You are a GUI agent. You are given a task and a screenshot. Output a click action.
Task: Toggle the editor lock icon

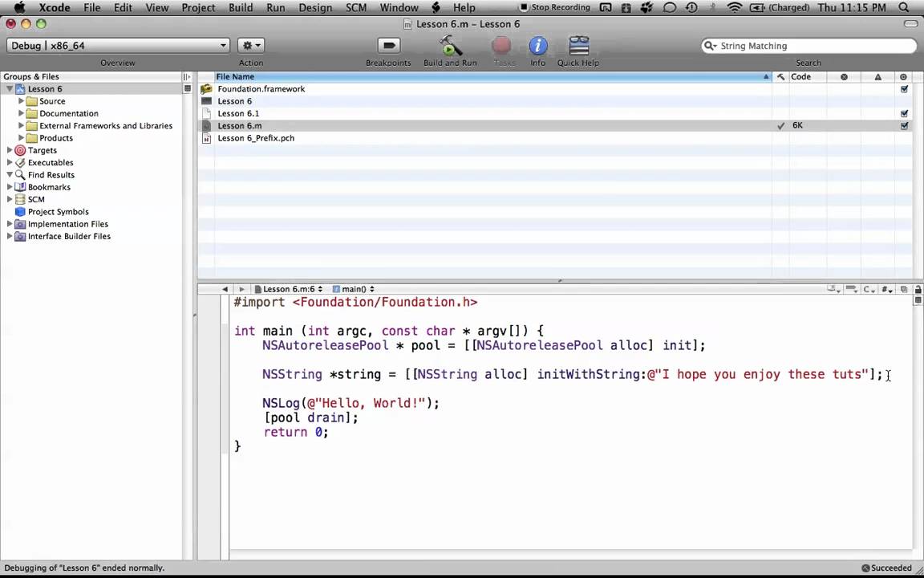pos(918,289)
